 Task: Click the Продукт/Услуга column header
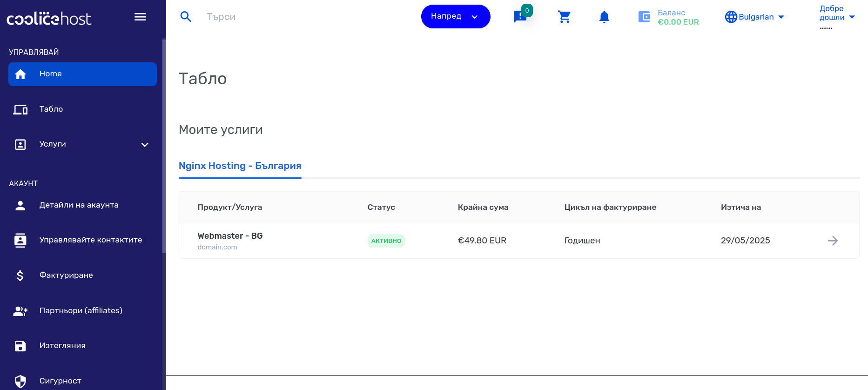[230, 208]
